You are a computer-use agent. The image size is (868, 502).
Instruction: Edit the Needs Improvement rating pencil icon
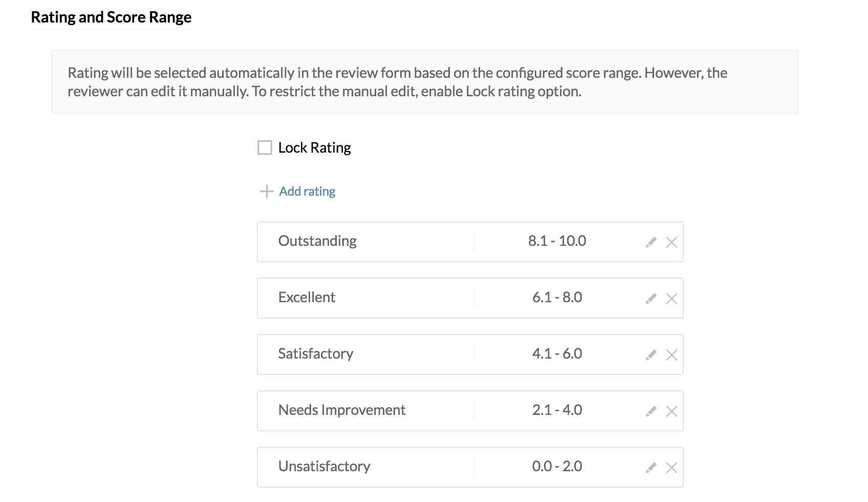(651, 411)
